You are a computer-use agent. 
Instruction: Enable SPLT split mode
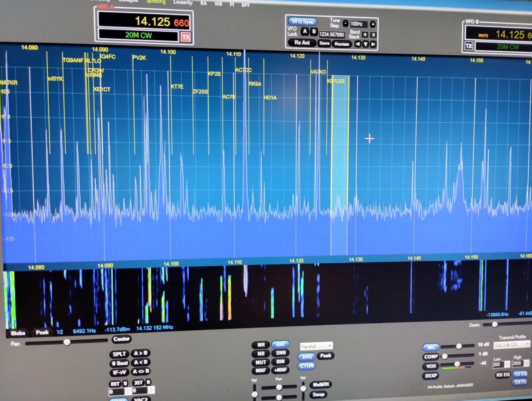pos(119,354)
